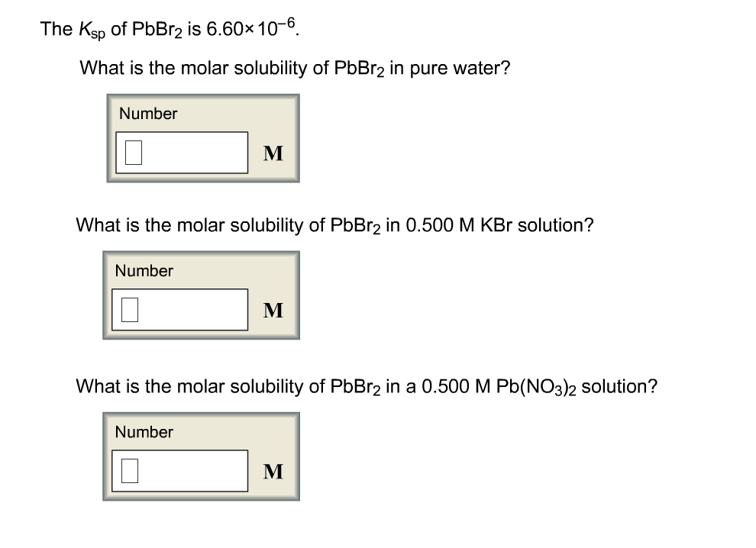Select the M unit symbol beside the first answer box
Image resolution: width=756 pixels, height=548 pixels.
(x=273, y=153)
